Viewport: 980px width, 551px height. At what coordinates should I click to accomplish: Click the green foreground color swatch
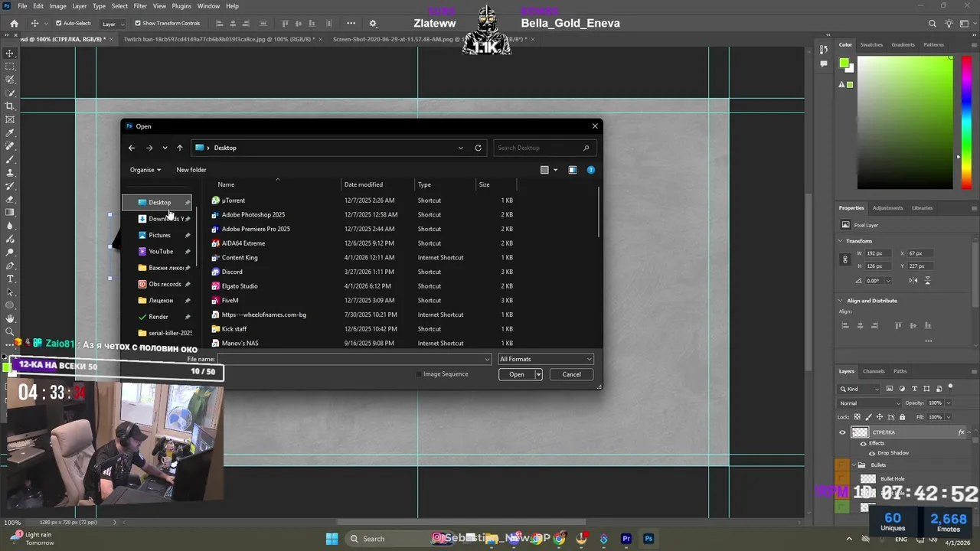tap(844, 63)
